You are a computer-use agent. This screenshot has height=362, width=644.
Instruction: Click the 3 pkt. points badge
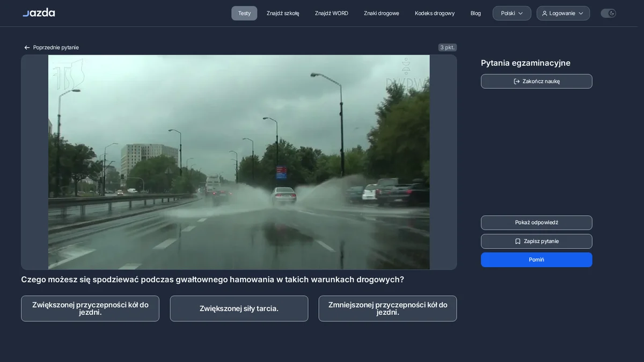[448, 47]
